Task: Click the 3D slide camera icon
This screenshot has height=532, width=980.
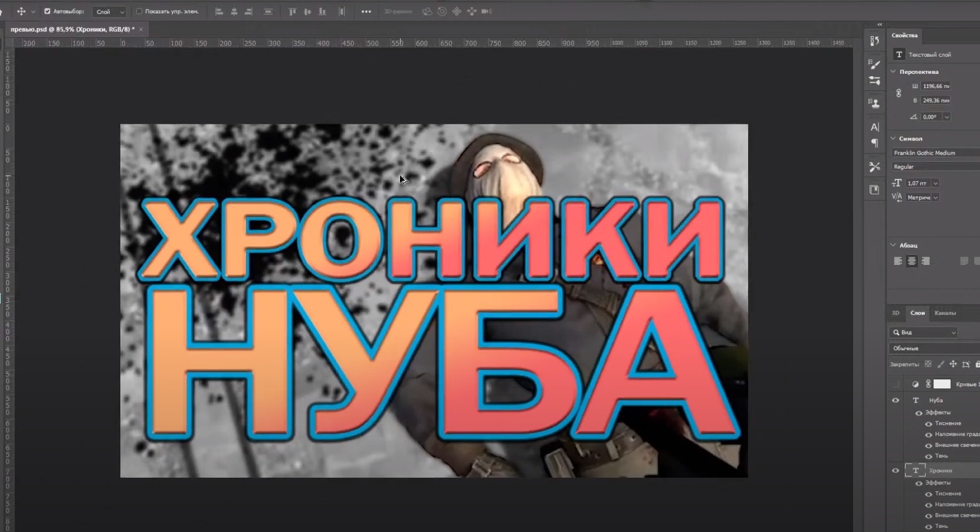Action: (x=472, y=11)
